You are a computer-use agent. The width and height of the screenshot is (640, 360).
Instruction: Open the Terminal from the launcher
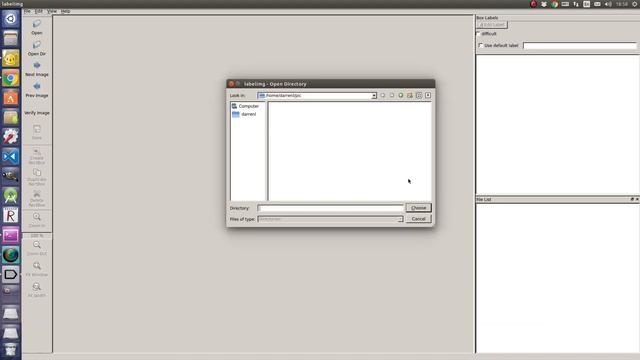tap(11, 235)
